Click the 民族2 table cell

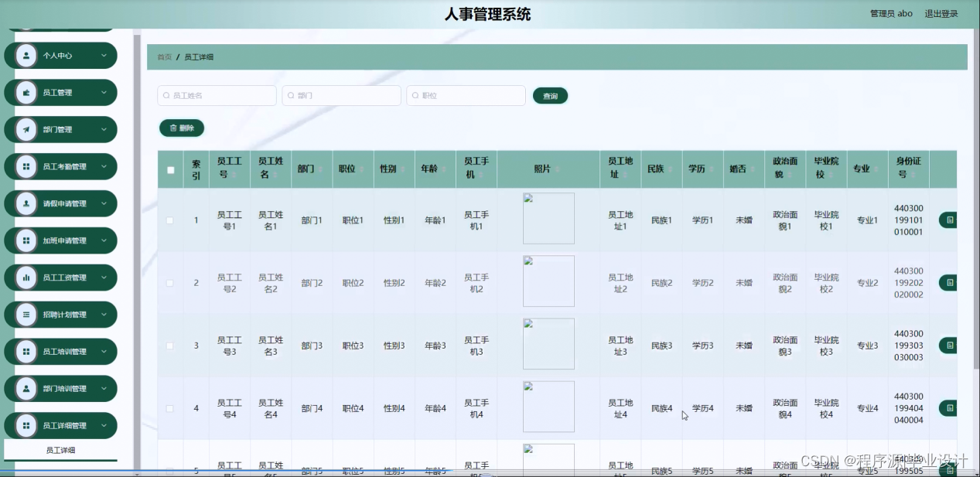point(661,283)
